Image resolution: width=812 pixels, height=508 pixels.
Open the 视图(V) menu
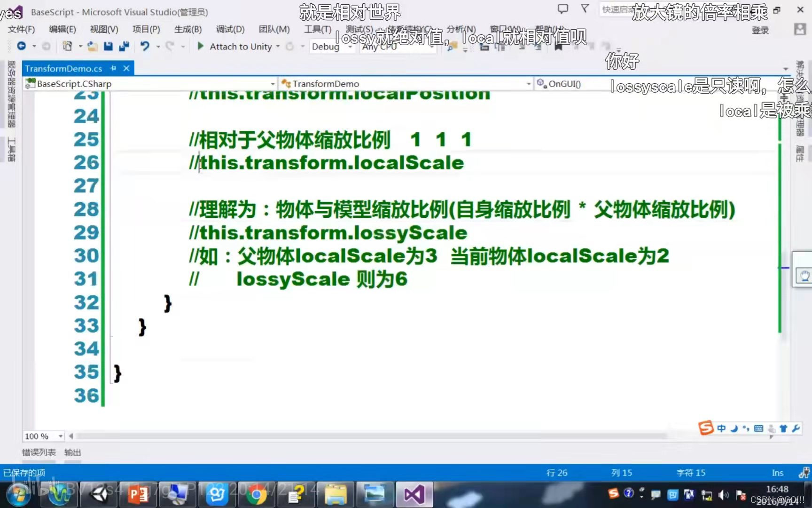click(104, 29)
